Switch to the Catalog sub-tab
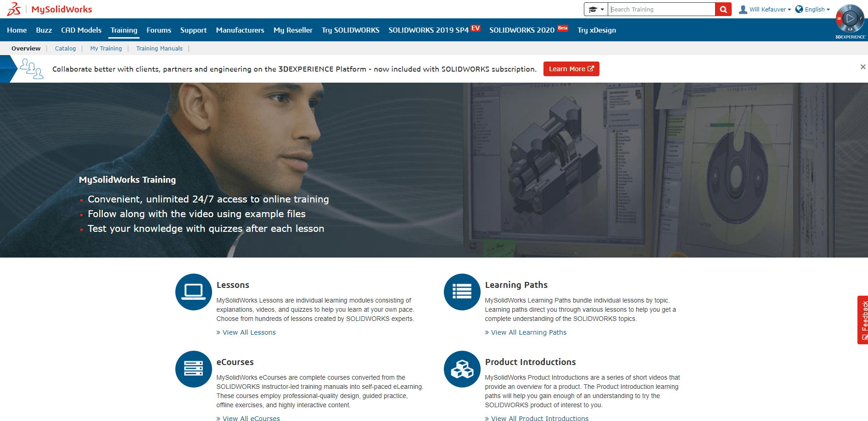 coord(65,48)
